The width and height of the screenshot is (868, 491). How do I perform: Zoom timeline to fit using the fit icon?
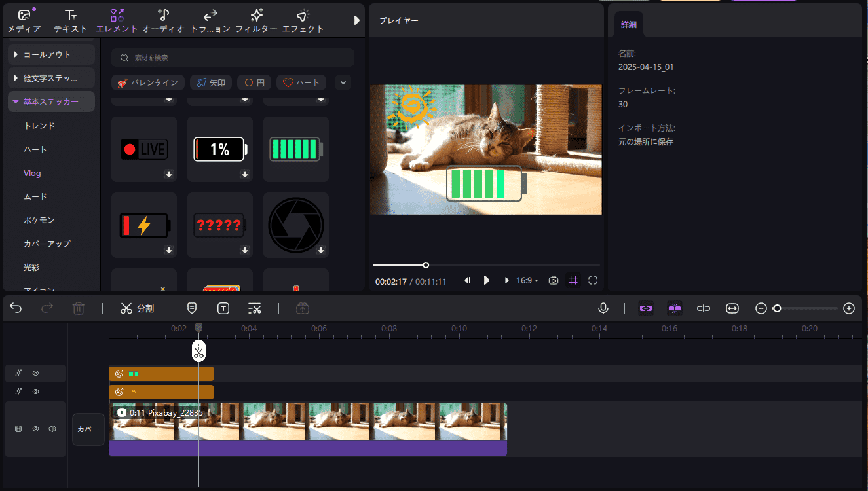click(x=732, y=308)
